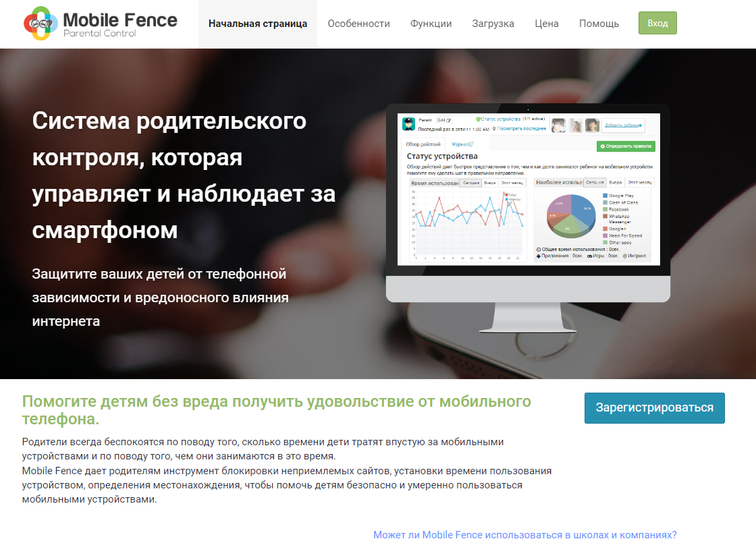Go to the Функции page
756x539 pixels.
click(x=431, y=24)
